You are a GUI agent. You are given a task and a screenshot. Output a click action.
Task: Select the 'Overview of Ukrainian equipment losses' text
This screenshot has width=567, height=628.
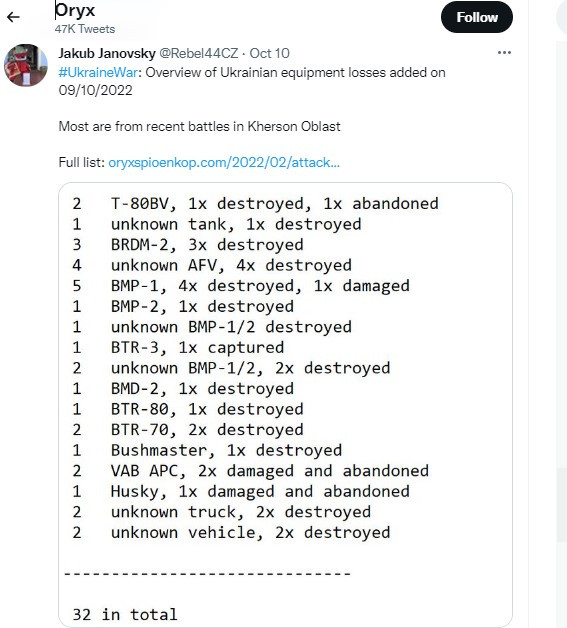[295, 72]
